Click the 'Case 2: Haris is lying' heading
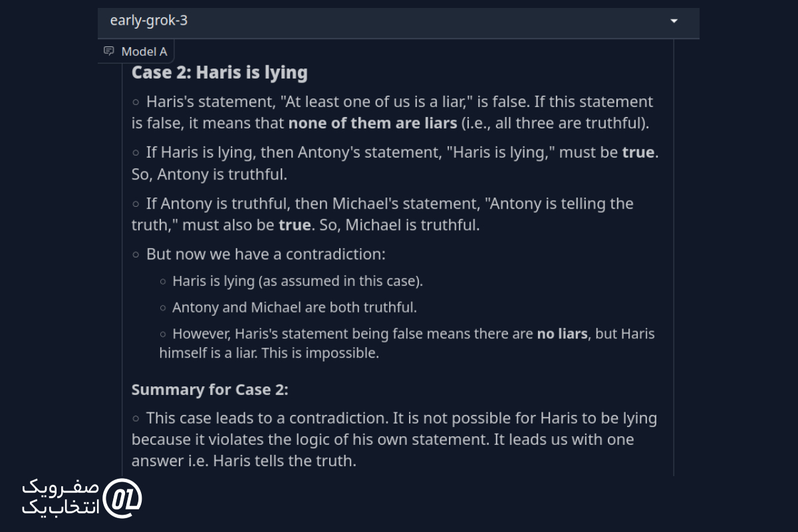Screen dimensions: 798x532 pos(219,72)
